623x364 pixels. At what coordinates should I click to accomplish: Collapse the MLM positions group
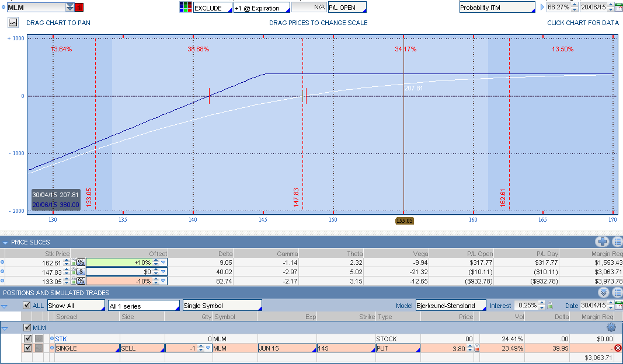[x=5, y=328]
